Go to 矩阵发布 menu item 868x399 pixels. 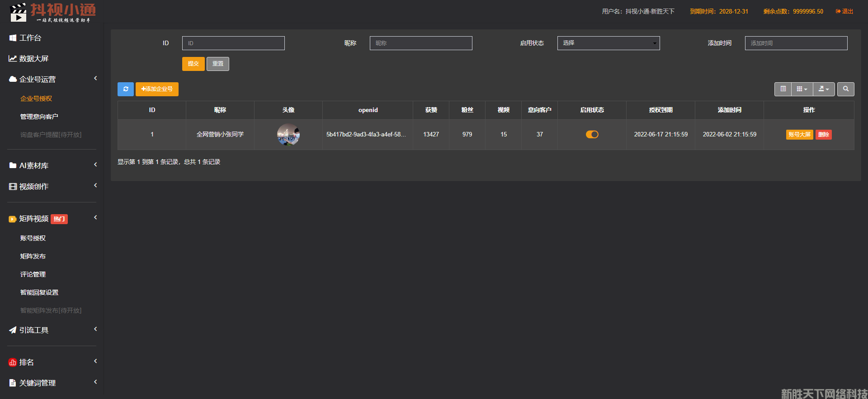(33, 256)
